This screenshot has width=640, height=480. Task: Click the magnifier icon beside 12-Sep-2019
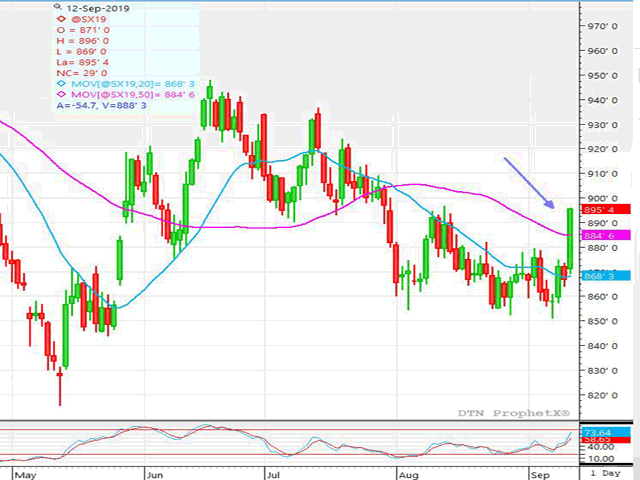click(58, 7)
